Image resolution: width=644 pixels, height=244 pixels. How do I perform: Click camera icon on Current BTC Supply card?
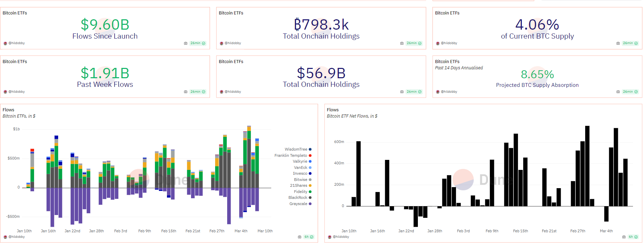pyautogui.click(x=618, y=43)
